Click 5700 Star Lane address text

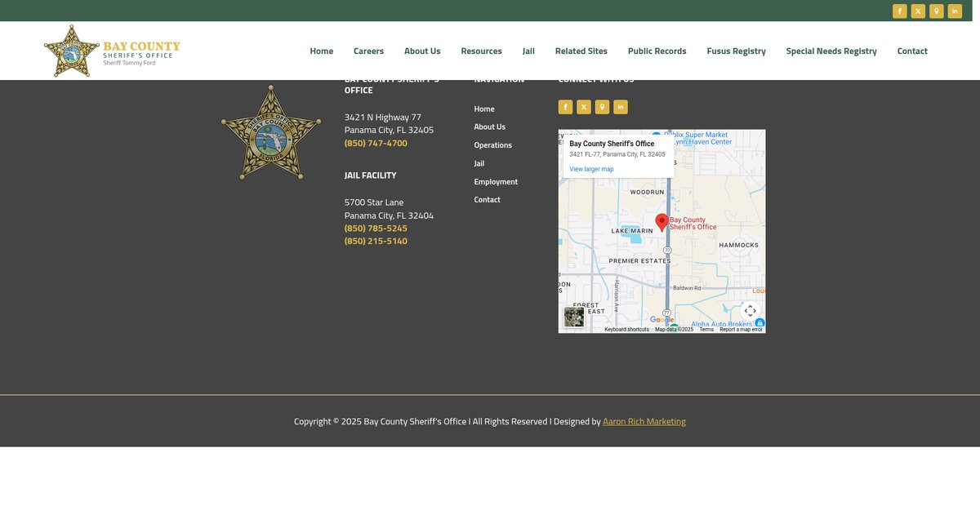click(374, 202)
